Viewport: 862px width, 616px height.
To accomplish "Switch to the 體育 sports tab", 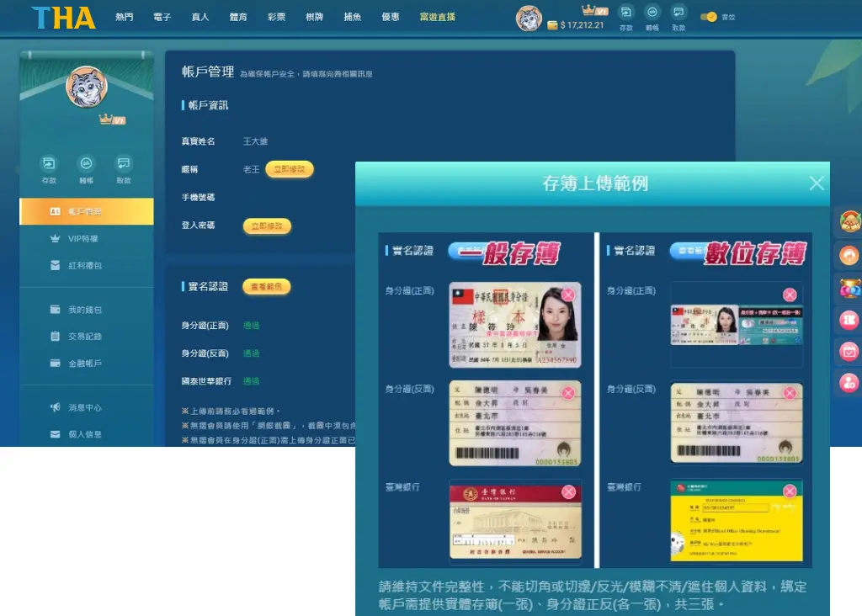I will [x=238, y=16].
